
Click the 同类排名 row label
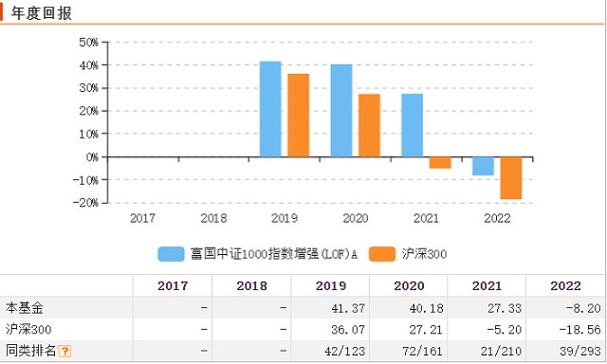[x=30, y=351]
